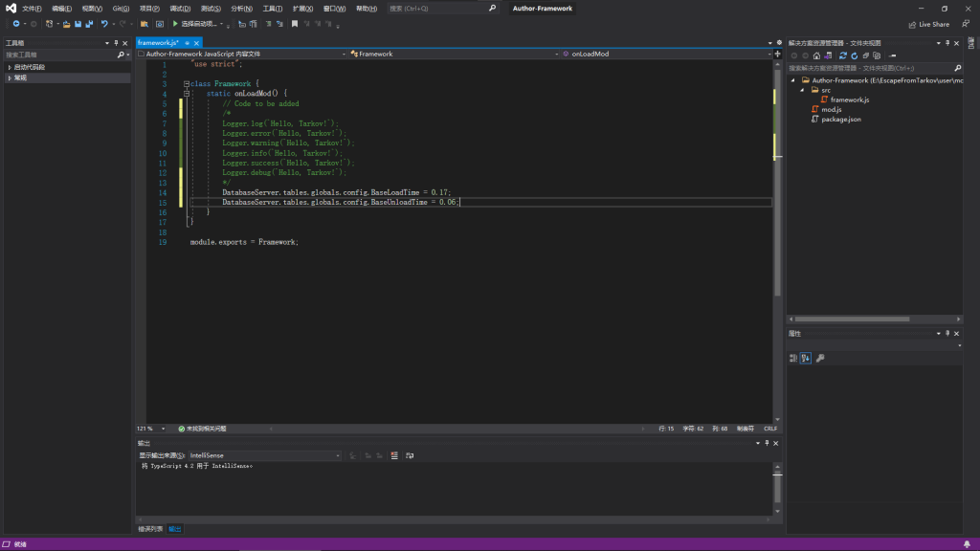Switch to the error list tab

click(150, 529)
